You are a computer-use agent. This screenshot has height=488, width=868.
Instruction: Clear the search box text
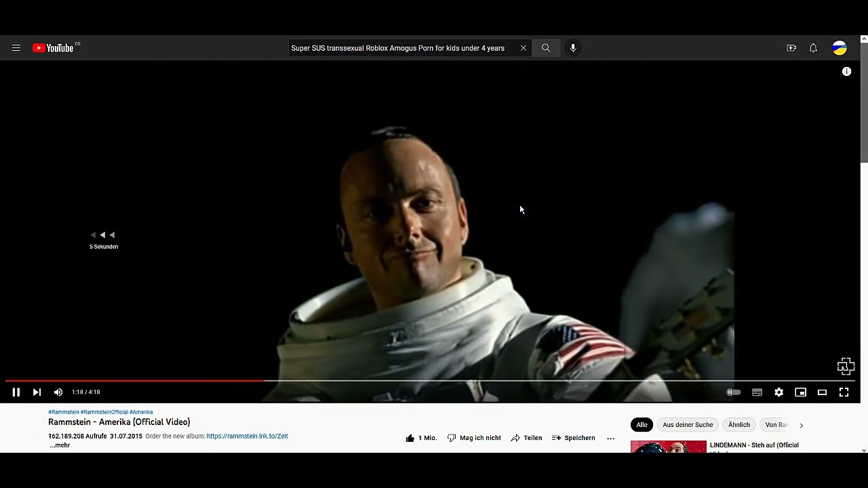click(x=523, y=48)
